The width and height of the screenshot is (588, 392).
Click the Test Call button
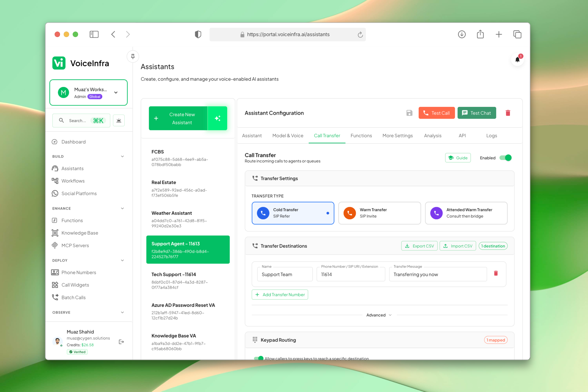point(437,113)
